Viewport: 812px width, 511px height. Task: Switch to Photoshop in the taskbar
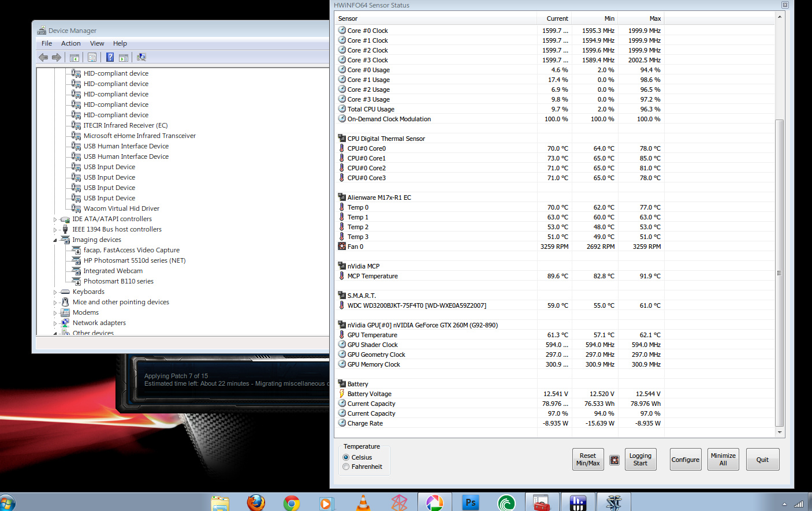[471, 503]
